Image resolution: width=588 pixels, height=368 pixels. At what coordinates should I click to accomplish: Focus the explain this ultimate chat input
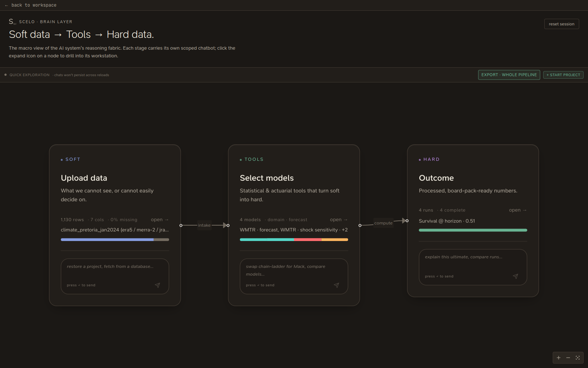(473, 267)
